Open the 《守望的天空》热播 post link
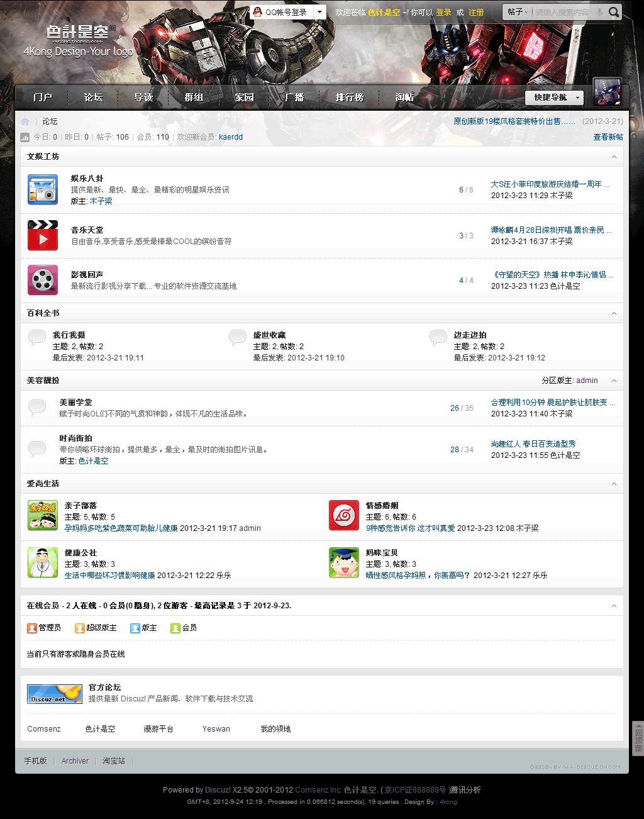This screenshot has height=819, width=644. (552, 275)
